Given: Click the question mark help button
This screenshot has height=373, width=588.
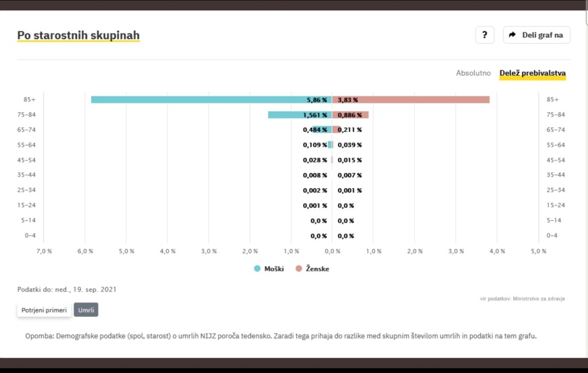Looking at the screenshot, I should coord(485,35).
